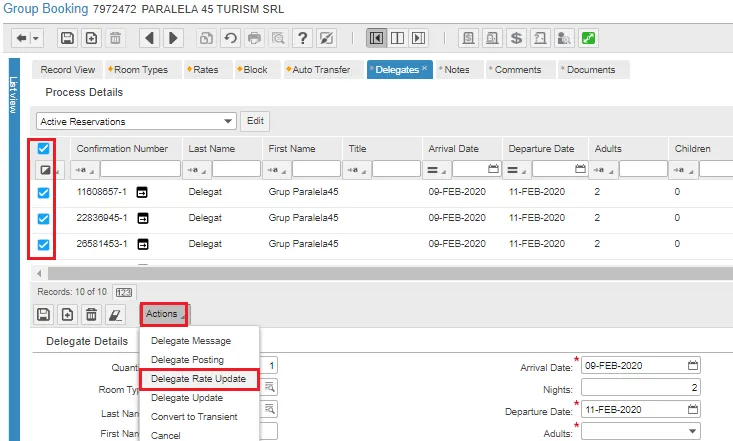Go to previous record with left triangle

pos(150,38)
